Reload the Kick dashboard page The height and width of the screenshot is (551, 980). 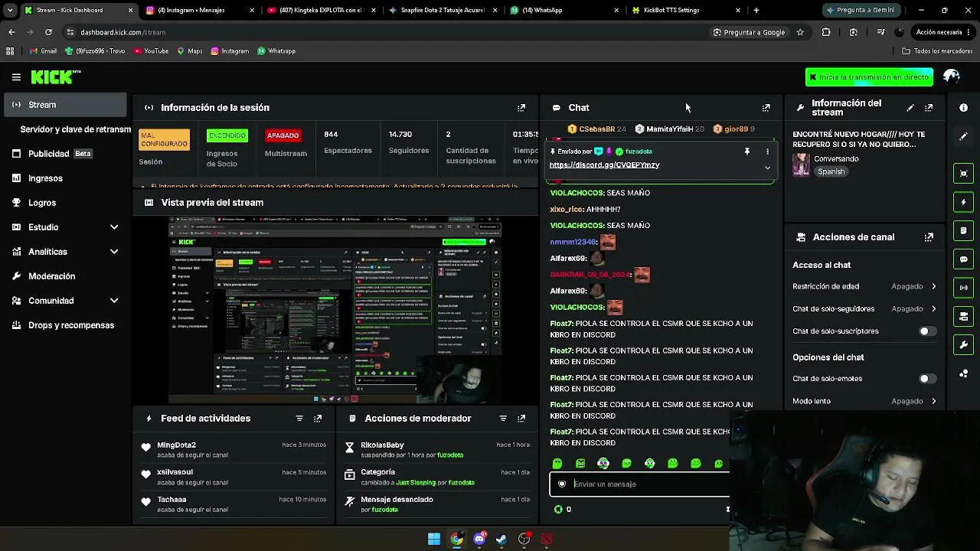pyautogui.click(x=48, y=32)
